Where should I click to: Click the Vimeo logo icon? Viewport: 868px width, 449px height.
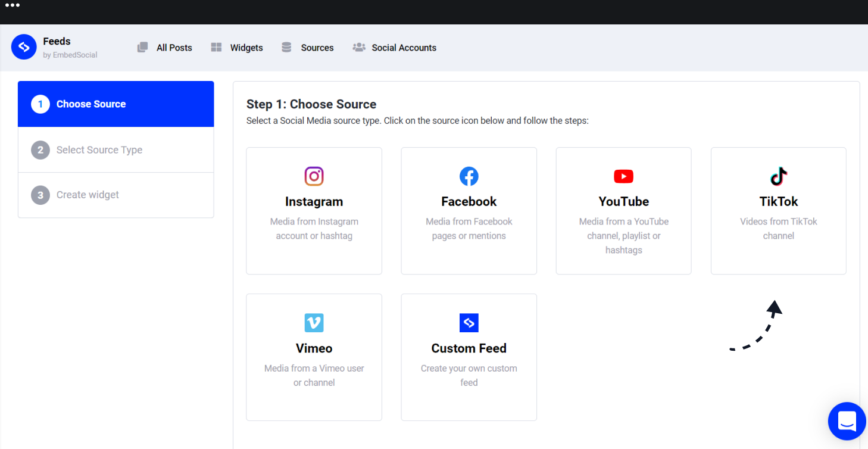314,323
